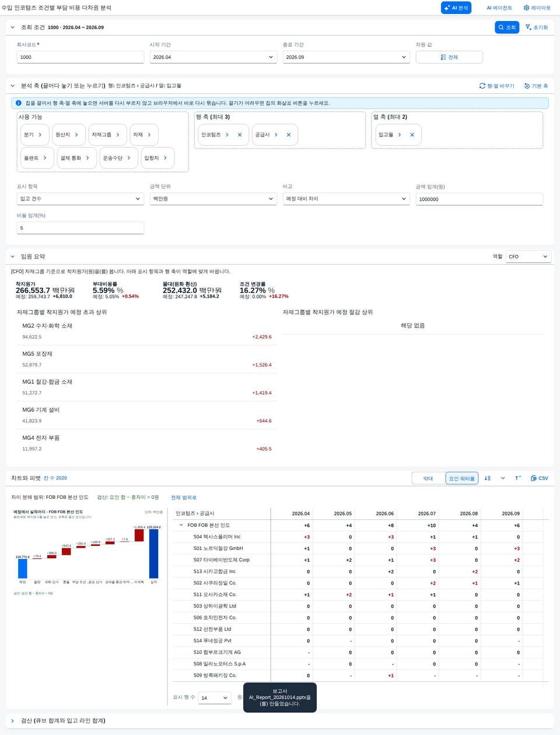
Task: Open the 역할 CFO dropdown
Action: tap(528, 257)
